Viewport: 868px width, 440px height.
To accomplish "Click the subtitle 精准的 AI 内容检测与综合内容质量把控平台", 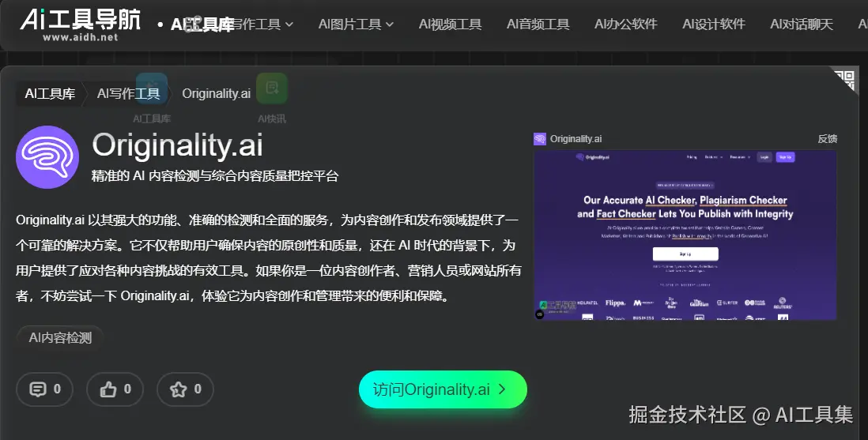I will click(215, 176).
